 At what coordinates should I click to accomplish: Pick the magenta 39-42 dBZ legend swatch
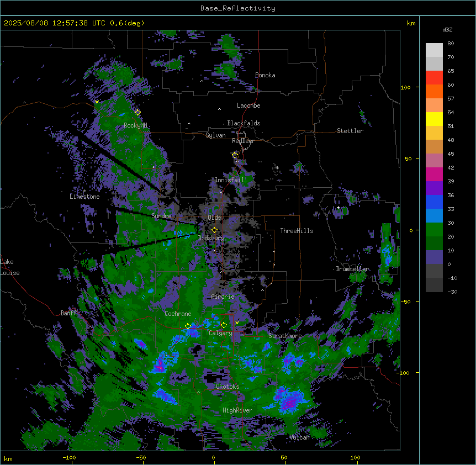click(x=434, y=174)
